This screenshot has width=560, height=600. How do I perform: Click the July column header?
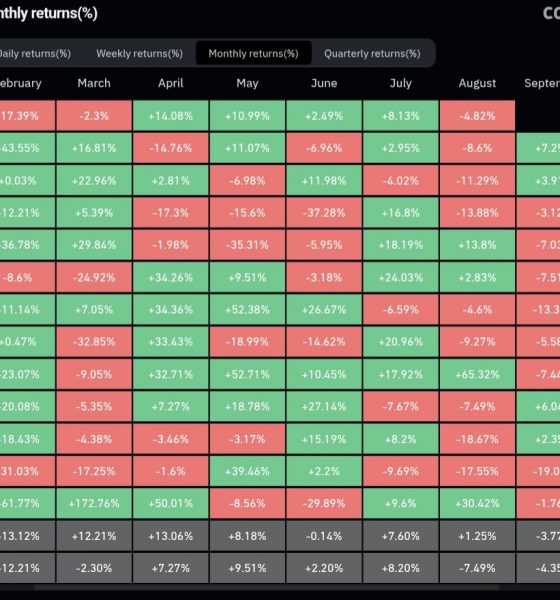click(401, 83)
